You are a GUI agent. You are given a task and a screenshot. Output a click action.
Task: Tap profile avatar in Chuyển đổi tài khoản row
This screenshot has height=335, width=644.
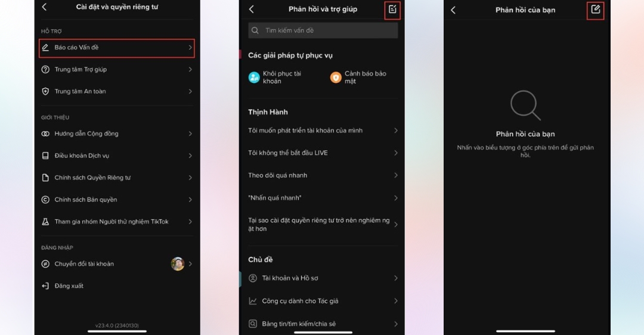pyautogui.click(x=178, y=263)
